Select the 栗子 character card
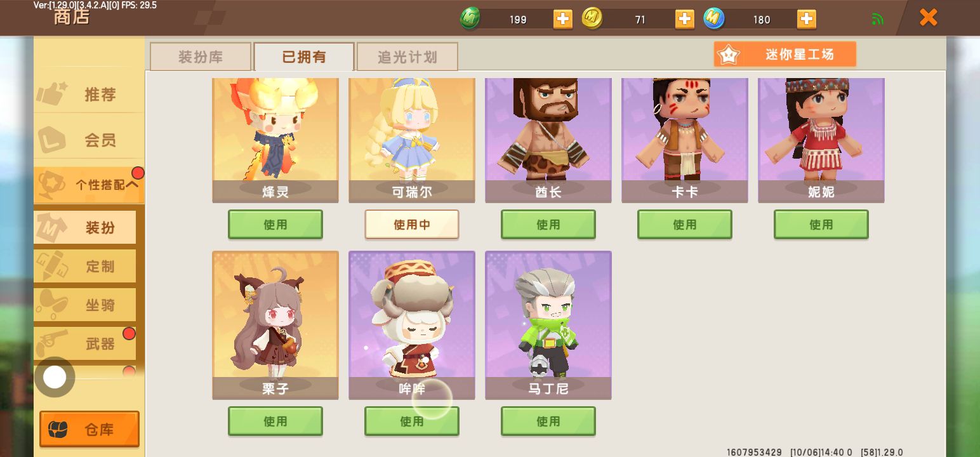The width and height of the screenshot is (980, 457). point(275,325)
